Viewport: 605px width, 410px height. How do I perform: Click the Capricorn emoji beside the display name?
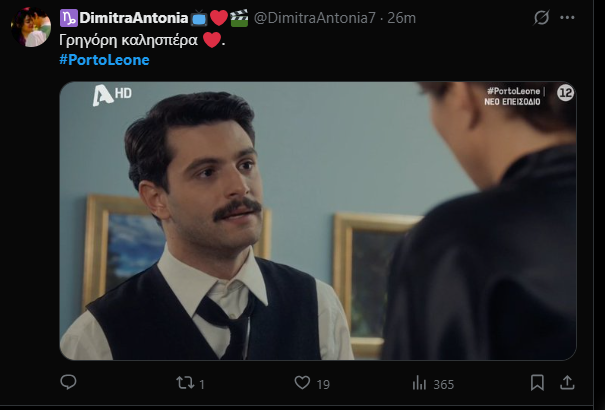[x=68, y=18]
